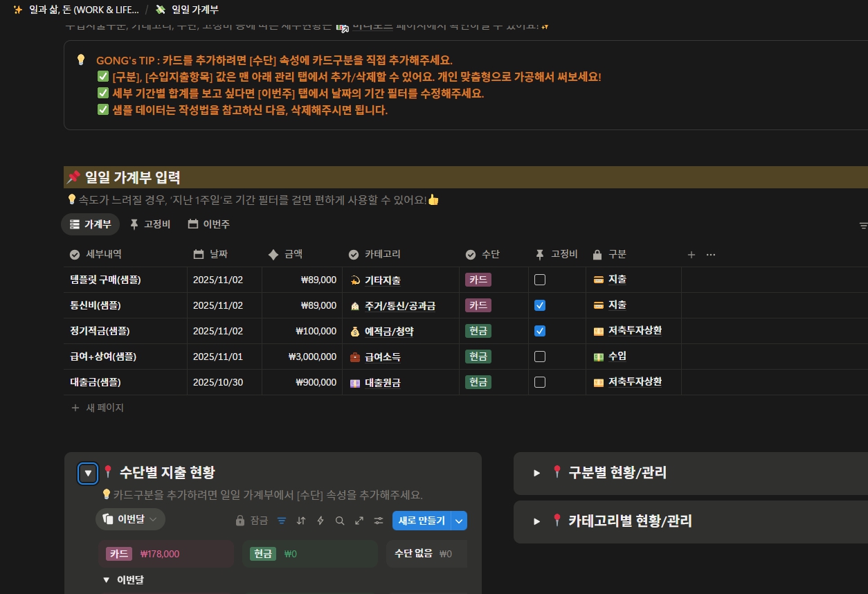Uncheck 고정비 for 정기적금(샘플)

point(540,331)
